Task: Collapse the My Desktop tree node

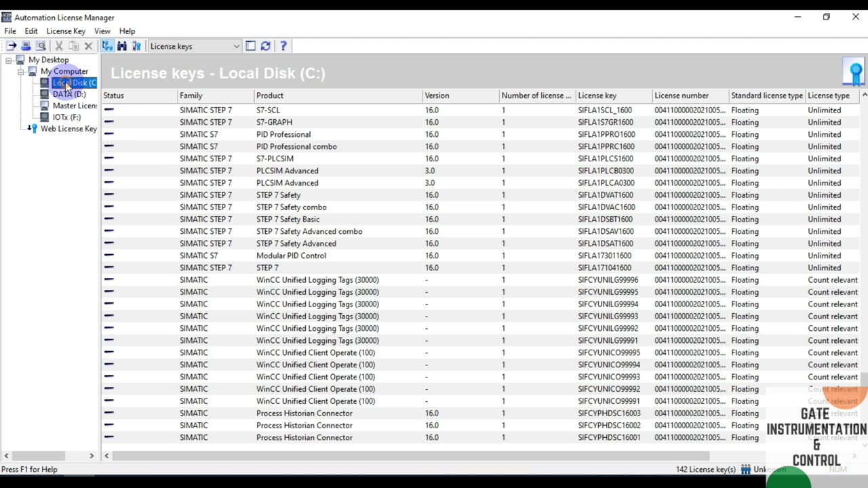Action: (x=8, y=60)
